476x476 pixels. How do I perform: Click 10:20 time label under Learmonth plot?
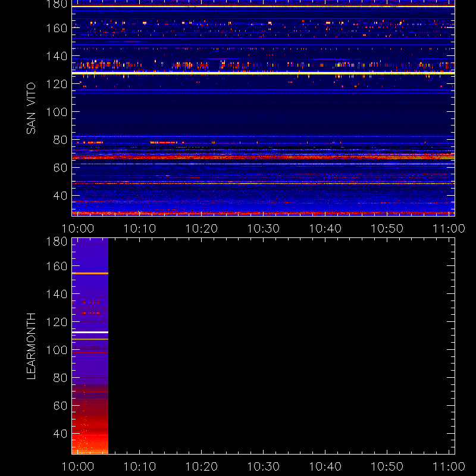pyautogui.click(x=202, y=466)
